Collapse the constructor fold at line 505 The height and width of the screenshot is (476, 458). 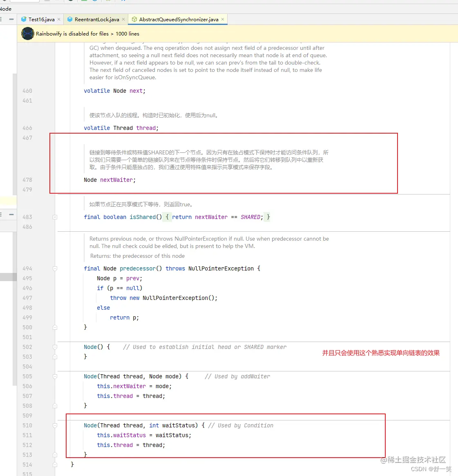pyautogui.click(x=55, y=376)
